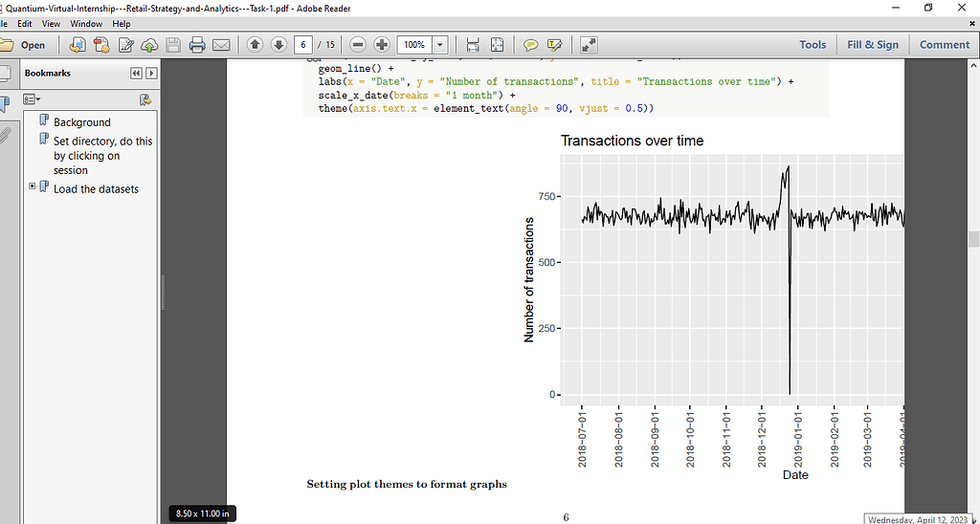Click the page number input field

click(x=303, y=45)
